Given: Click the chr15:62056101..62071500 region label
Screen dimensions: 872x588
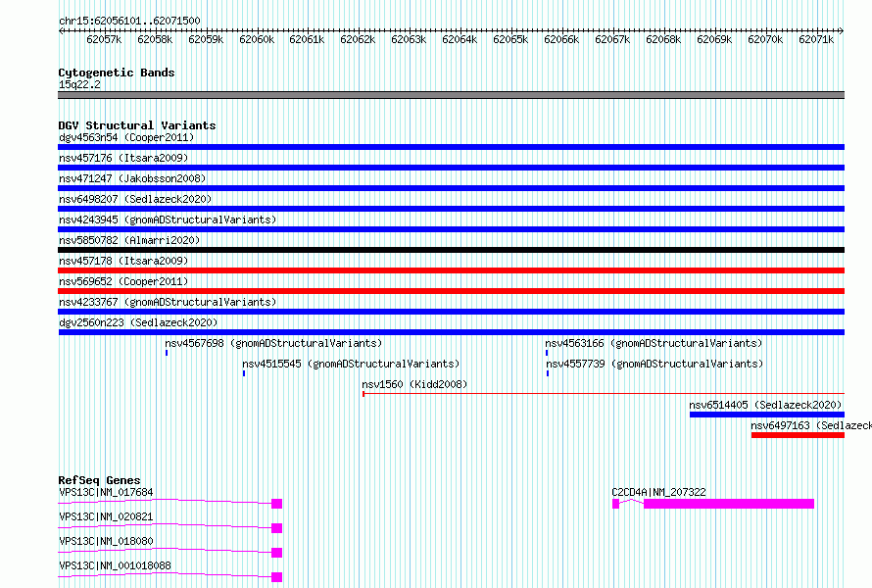Looking at the screenshot, I should [x=129, y=21].
